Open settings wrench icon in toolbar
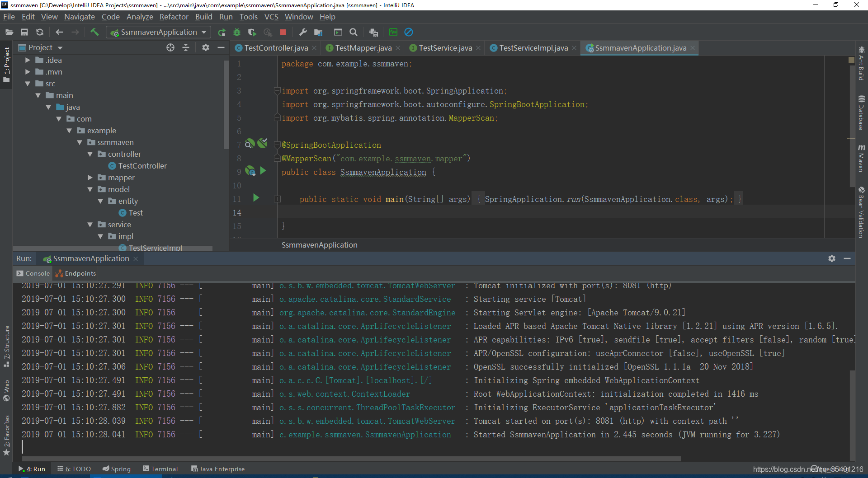Image resolution: width=868 pixels, height=478 pixels. [x=303, y=32]
